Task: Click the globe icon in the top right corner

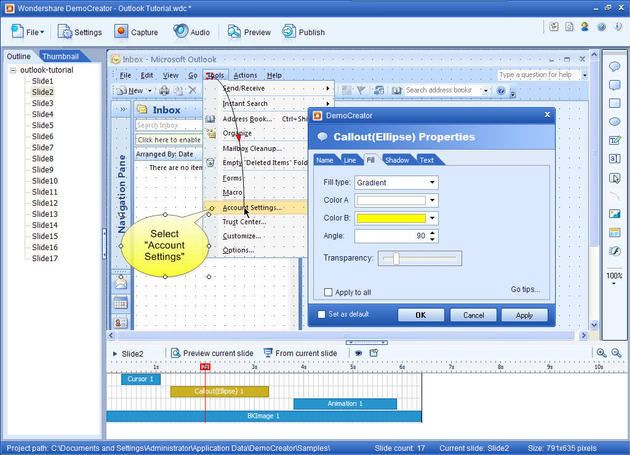Action: click(x=601, y=27)
